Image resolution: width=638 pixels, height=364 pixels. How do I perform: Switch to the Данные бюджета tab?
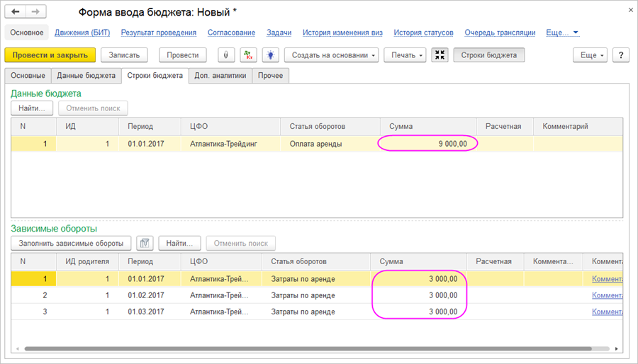point(86,76)
